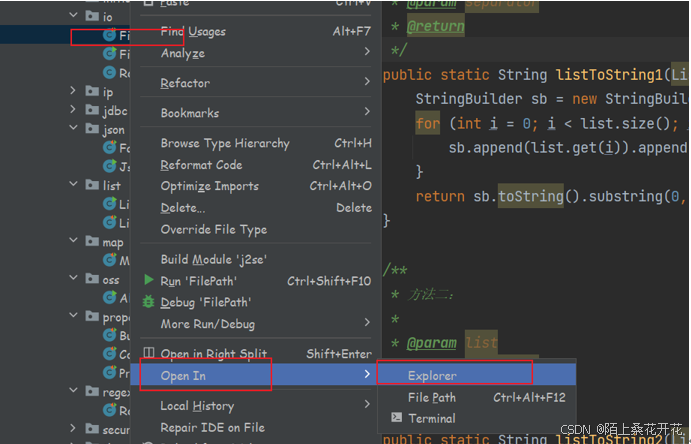Collapse the json folder
The width and height of the screenshot is (691, 444).
(73, 128)
